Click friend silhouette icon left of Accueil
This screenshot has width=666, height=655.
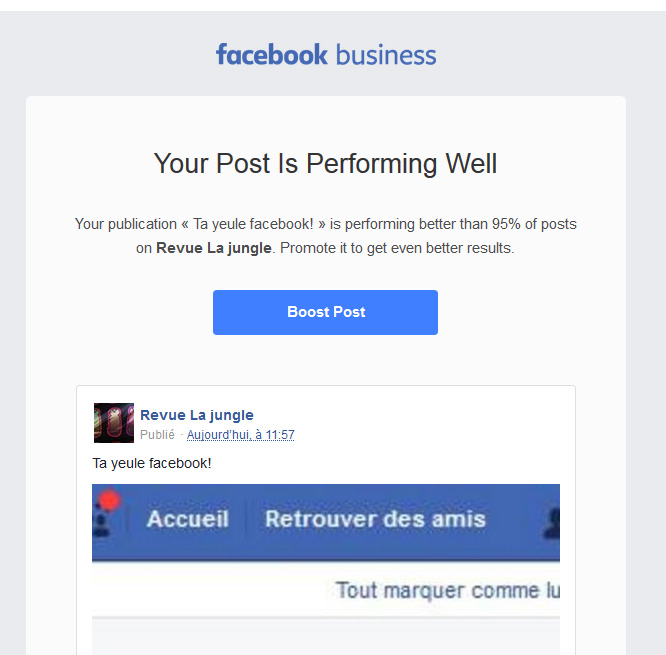[x=99, y=520]
